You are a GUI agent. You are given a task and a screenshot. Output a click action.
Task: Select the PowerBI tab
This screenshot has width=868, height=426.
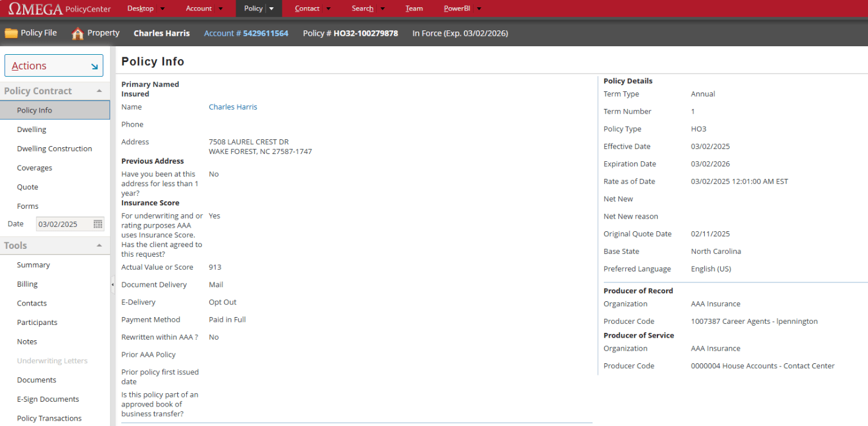pos(457,9)
